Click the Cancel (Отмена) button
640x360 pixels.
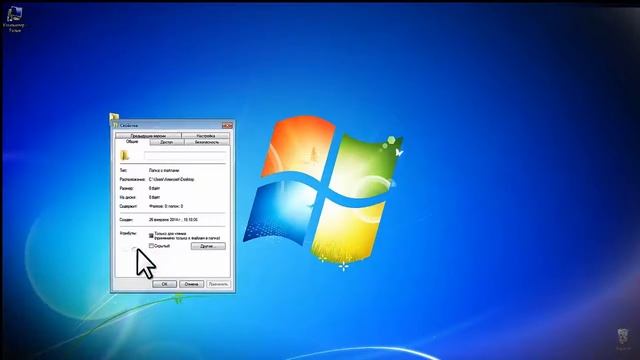pyautogui.click(x=191, y=284)
